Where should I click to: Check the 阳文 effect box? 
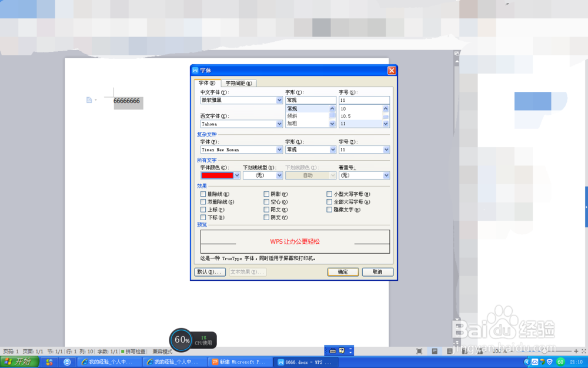pyautogui.click(x=266, y=210)
